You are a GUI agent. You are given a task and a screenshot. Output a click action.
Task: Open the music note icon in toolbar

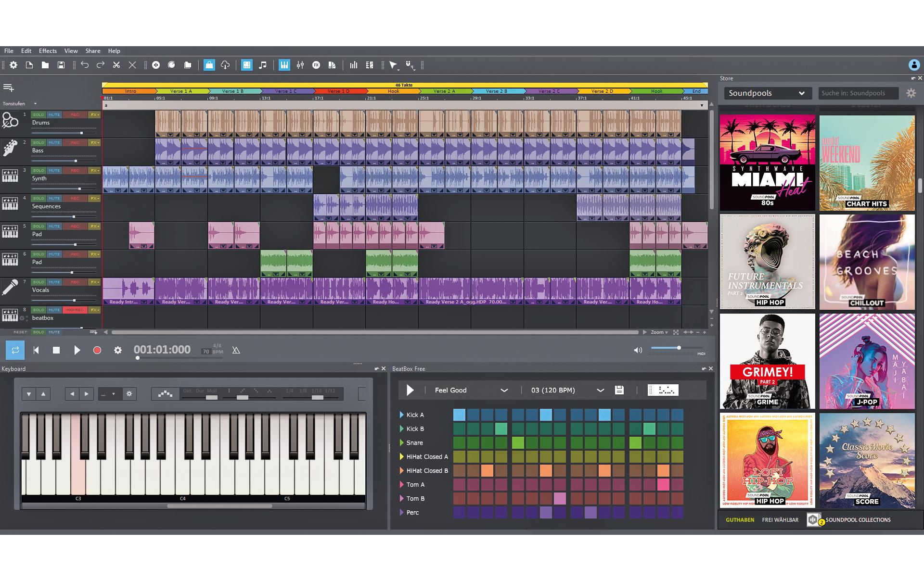click(x=263, y=65)
